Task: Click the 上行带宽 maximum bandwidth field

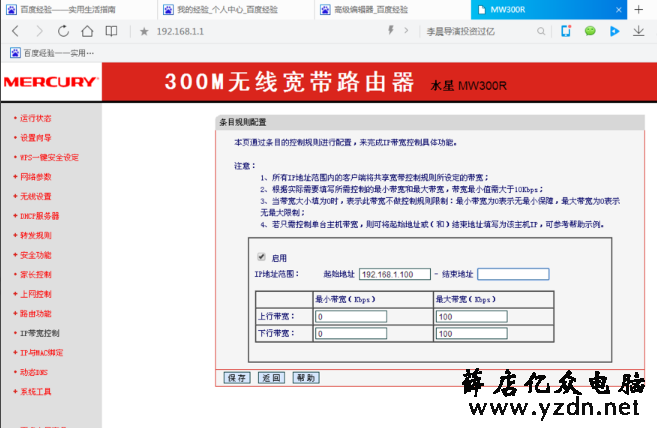Action: 471,316
